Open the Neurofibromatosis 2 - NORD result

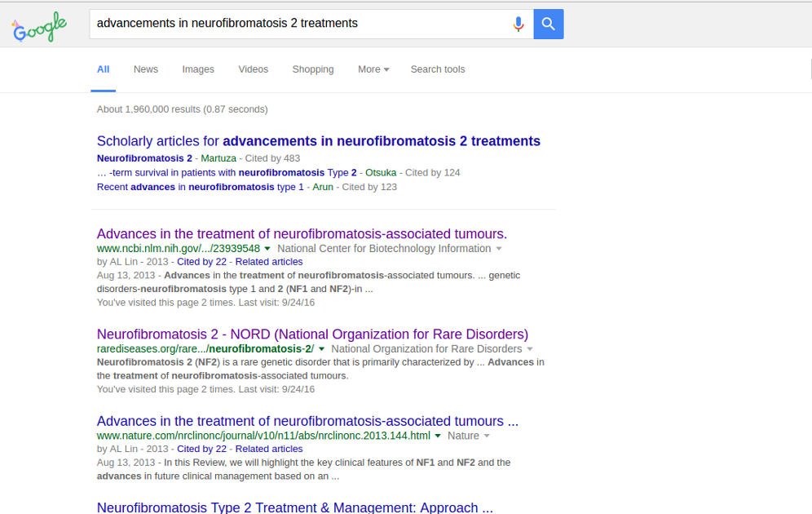pos(312,335)
